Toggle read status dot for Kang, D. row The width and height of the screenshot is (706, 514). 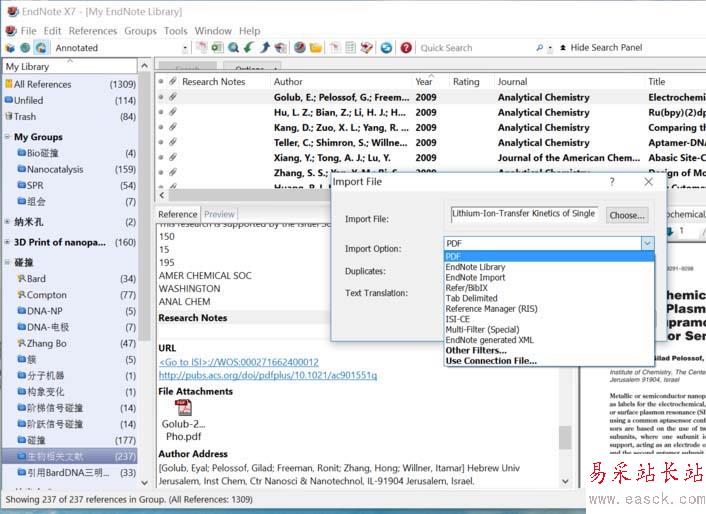tap(161, 127)
